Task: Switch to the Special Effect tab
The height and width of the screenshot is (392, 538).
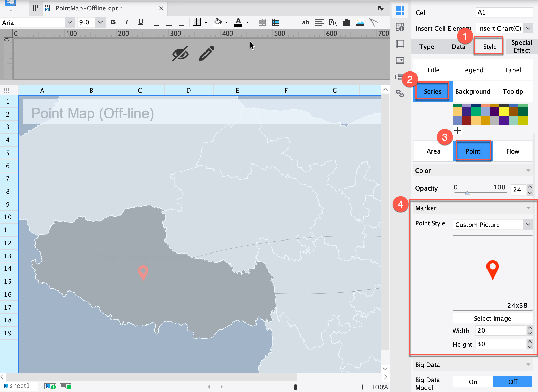Action: point(522,46)
